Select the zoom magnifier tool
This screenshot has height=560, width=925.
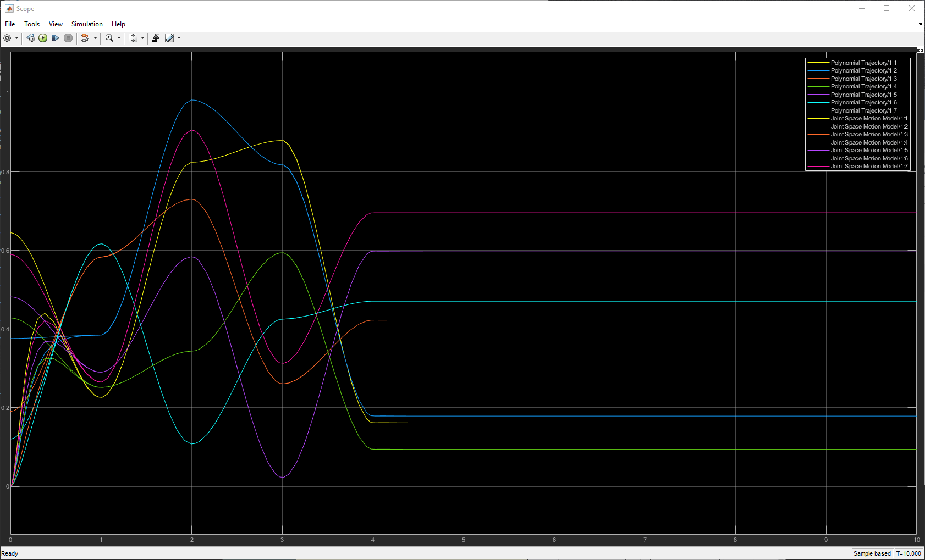[109, 38]
